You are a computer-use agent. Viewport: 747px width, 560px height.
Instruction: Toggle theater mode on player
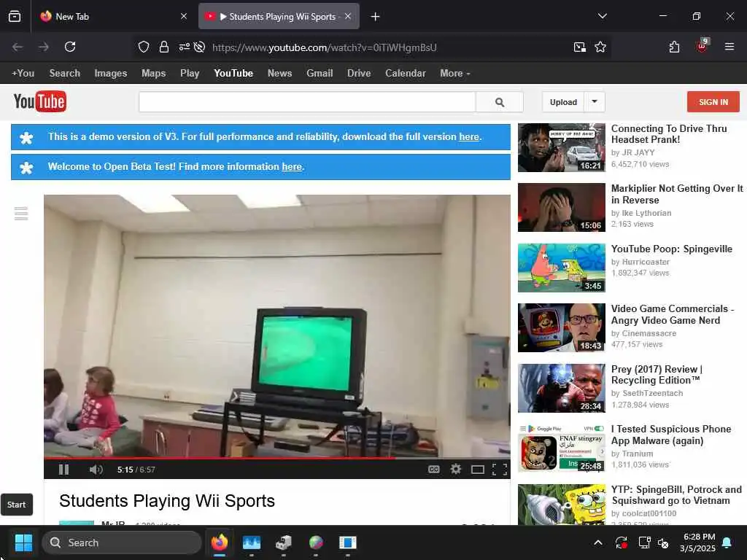477,470
